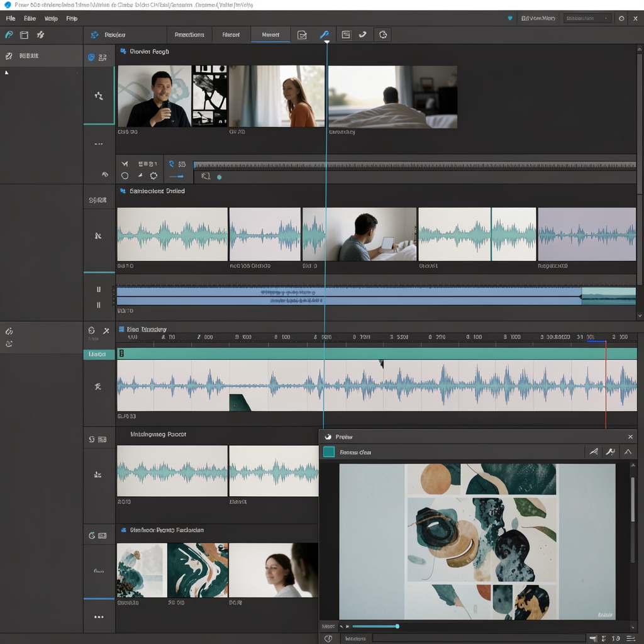The width and height of the screenshot is (644, 644).
Task: Click the tag icon beside the first track's tool strip
Action: point(105,175)
